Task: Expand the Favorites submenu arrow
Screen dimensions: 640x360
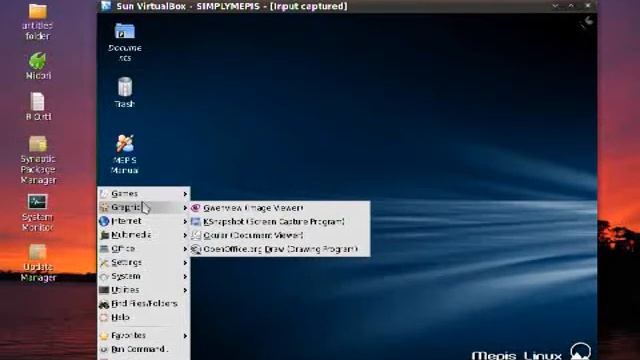Action: [185, 336]
